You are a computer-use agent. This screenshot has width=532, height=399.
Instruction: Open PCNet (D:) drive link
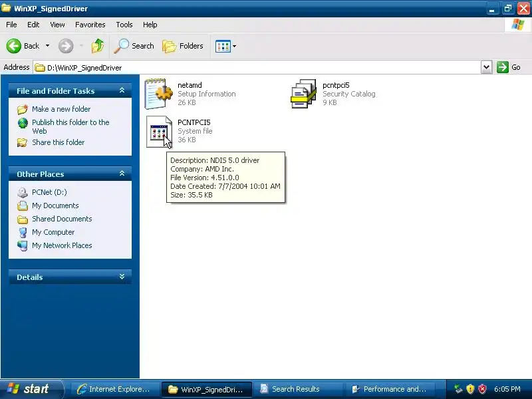(x=49, y=192)
